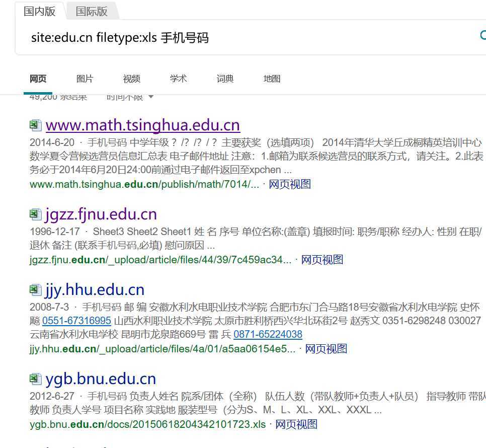Image resolution: width=486 pixels, height=448 pixels.
Task: Open 网页视图 for the tsinghua result
Action: tap(290, 184)
